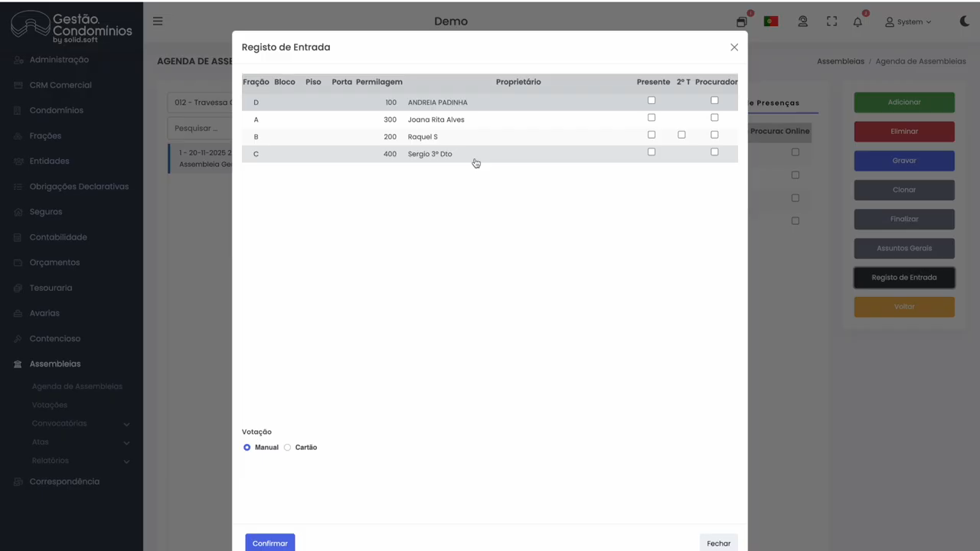
Task: Open Contabilidade in the sidebar
Action: tap(58, 237)
